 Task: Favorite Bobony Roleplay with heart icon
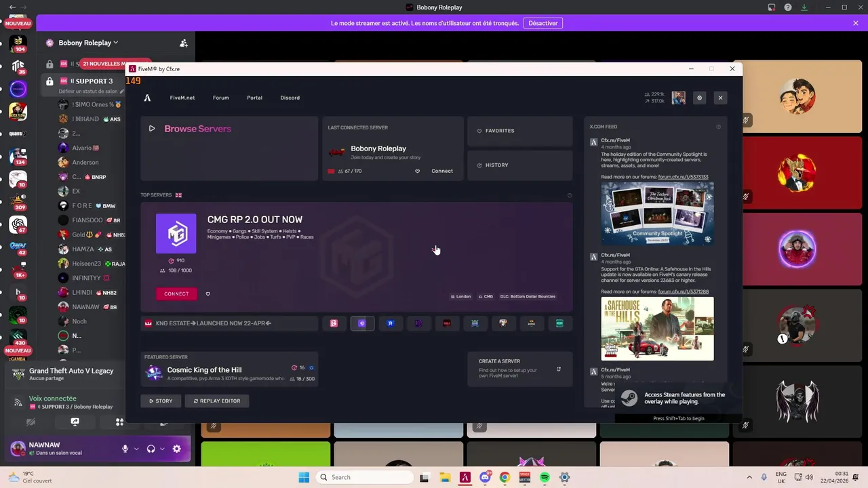click(417, 171)
